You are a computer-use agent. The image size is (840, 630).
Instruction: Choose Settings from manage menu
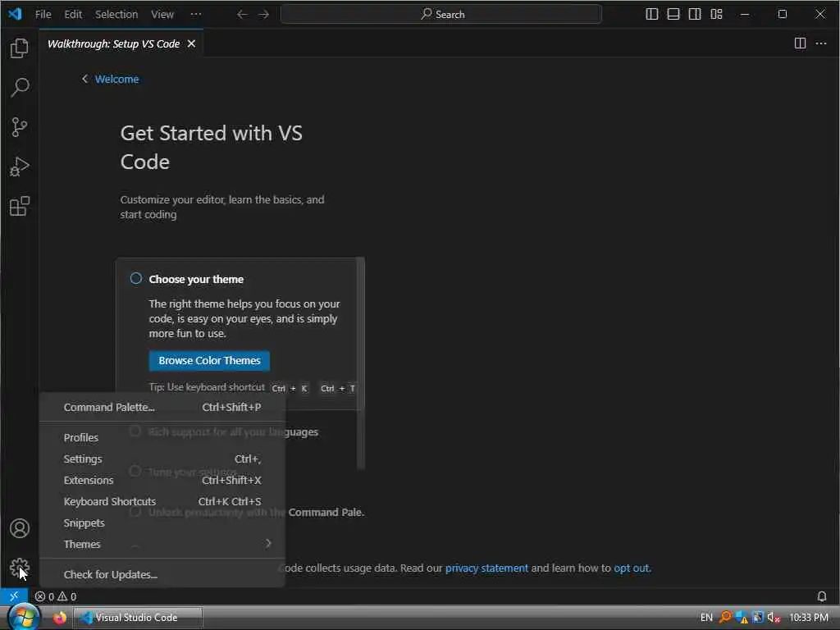162,459
